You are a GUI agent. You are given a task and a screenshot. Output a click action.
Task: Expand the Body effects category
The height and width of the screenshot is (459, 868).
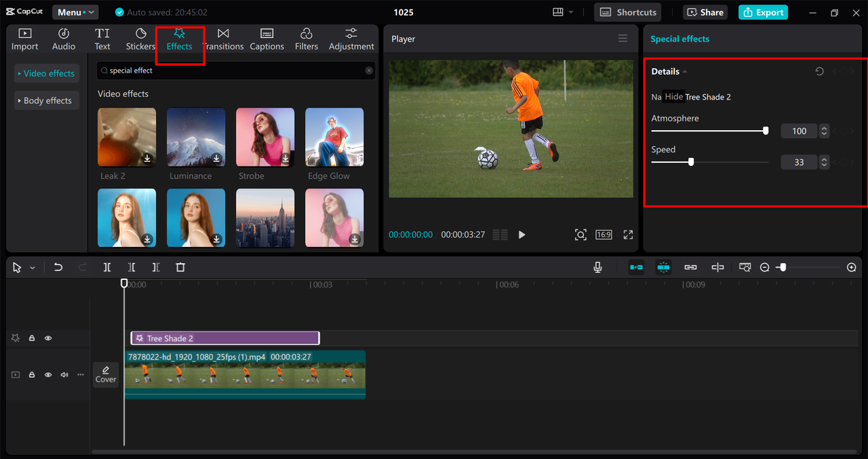(x=46, y=100)
